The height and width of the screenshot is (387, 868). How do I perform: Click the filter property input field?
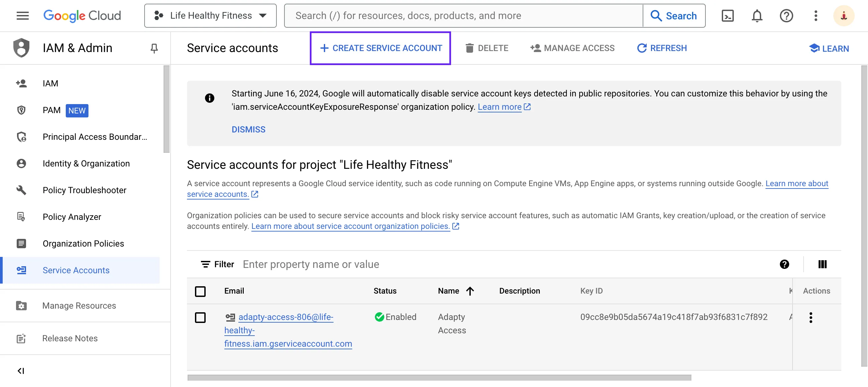[x=337, y=264]
